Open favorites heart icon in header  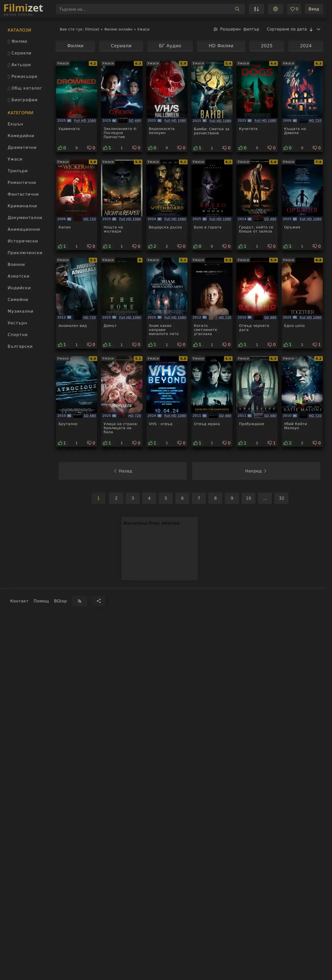(294, 9)
